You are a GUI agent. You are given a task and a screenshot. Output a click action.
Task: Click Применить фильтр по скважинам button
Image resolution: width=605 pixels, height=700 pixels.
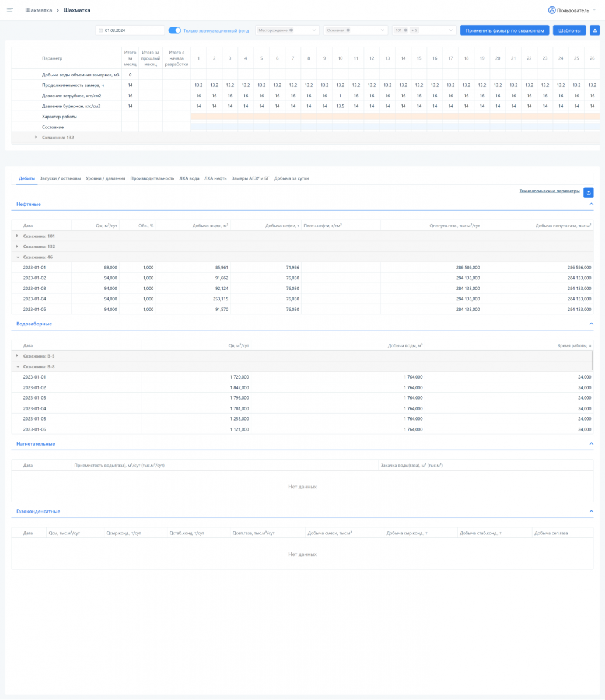tap(504, 30)
